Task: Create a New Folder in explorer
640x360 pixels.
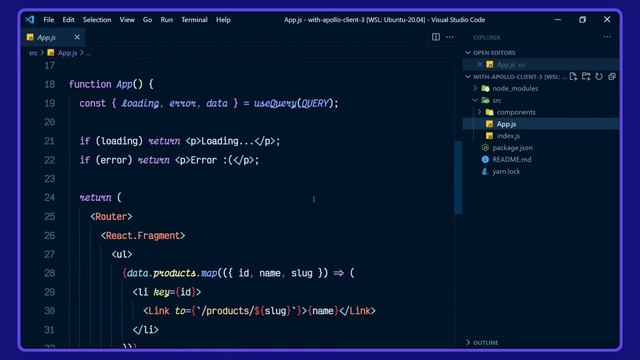Action: 586,76
